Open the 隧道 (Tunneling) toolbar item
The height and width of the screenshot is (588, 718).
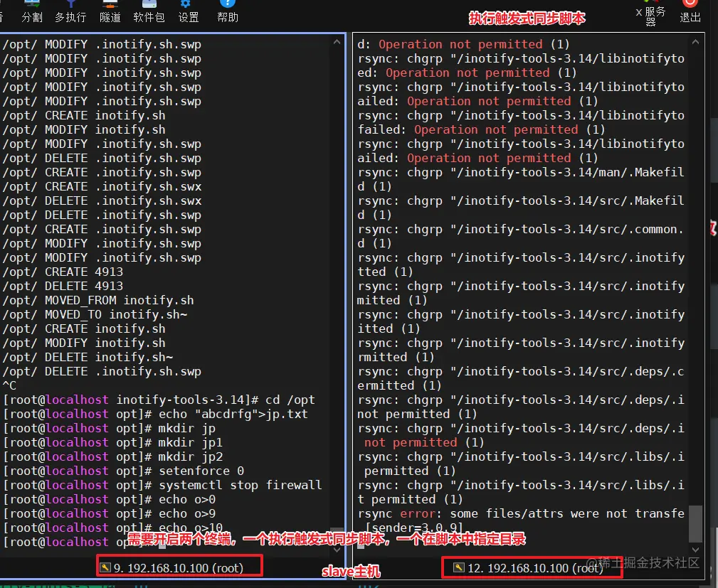pyautogui.click(x=110, y=12)
